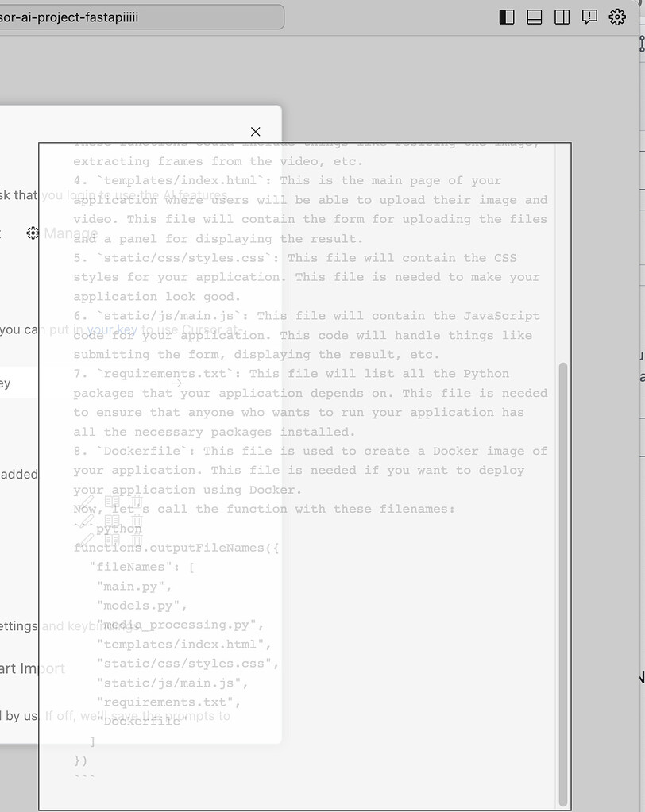Edit the python snippet with the second pencil icon

click(x=87, y=520)
